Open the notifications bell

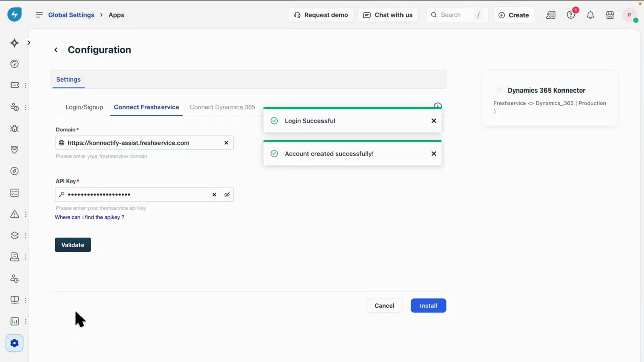click(x=590, y=15)
